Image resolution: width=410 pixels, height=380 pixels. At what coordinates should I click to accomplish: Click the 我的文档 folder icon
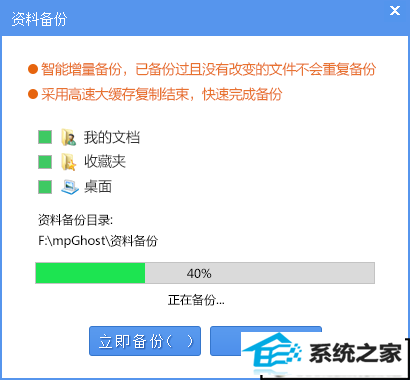69,137
